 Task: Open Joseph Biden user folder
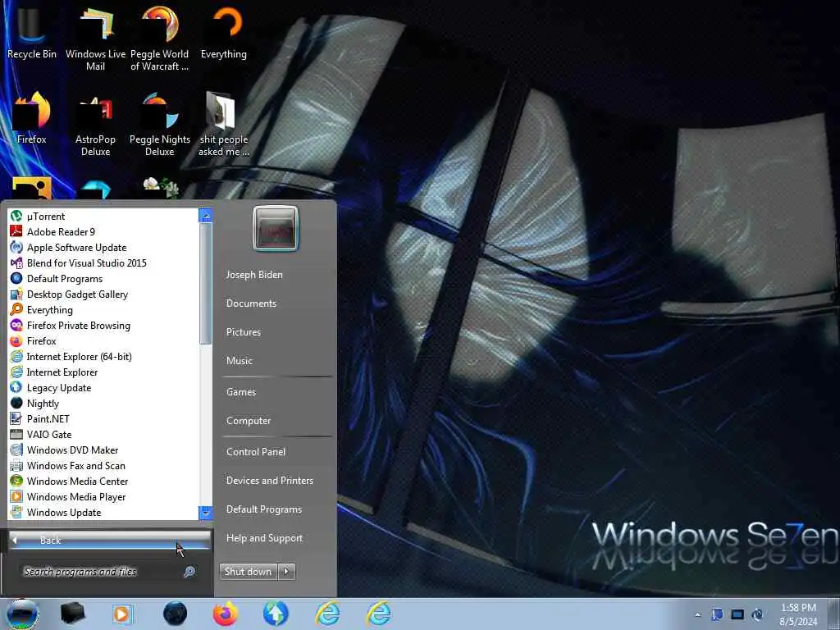pos(254,274)
